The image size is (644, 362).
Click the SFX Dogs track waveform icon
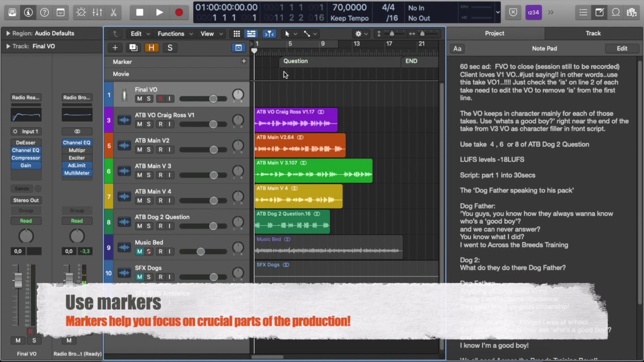click(x=124, y=273)
